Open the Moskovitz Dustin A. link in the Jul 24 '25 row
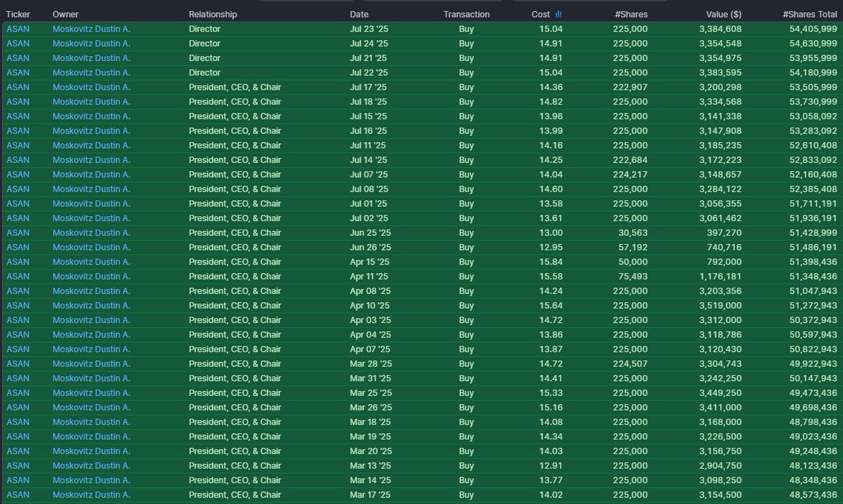Image resolution: width=843 pixels, height=504 pixels. click(91, 44)
